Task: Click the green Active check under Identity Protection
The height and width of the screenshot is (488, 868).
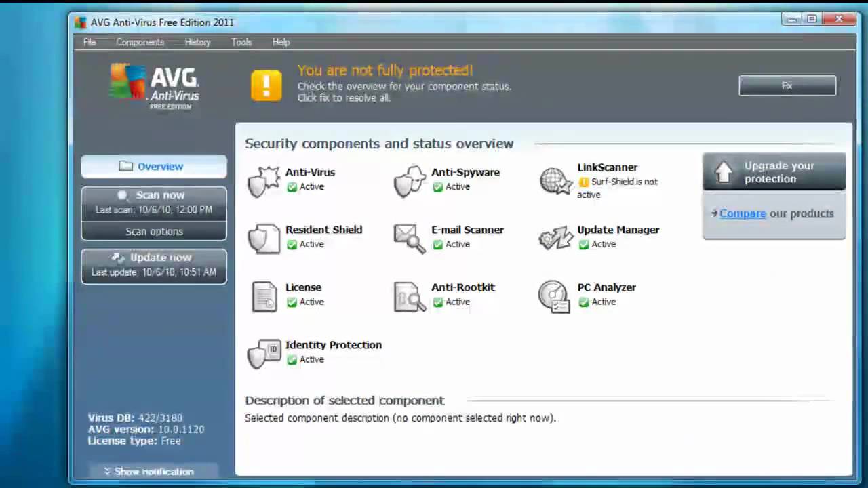Action: pyautogui.click(x=292, y=359)
